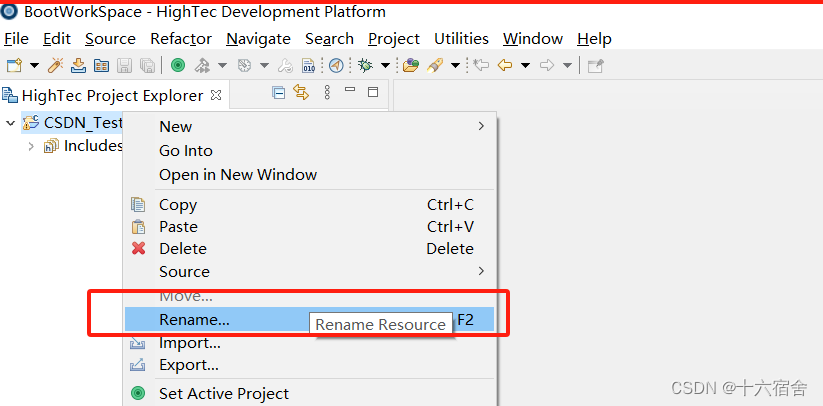Open Project Explorer view menu (three dots)
The image size is (823, 406).
pos(327,93)
